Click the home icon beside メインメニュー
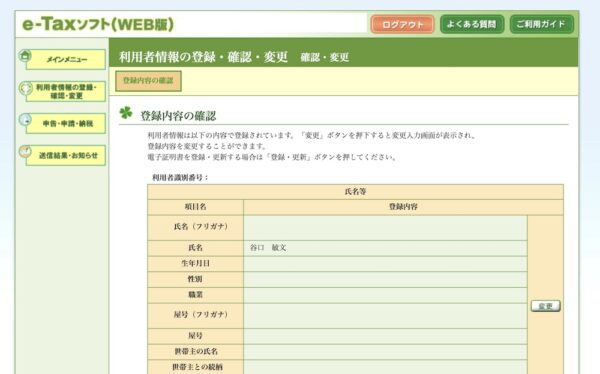The height and width of the screenshot is (374, 600). coord(25,56)
